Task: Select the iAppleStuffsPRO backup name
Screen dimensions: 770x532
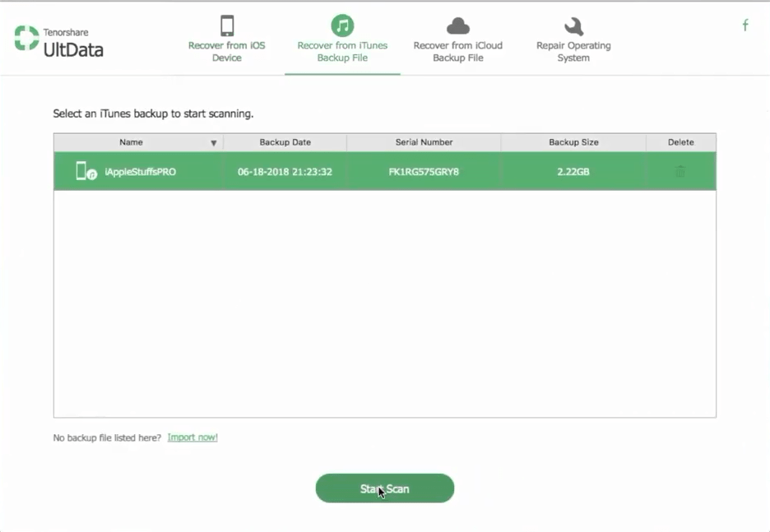Action: pyautogui.click(x=141, y=172)
